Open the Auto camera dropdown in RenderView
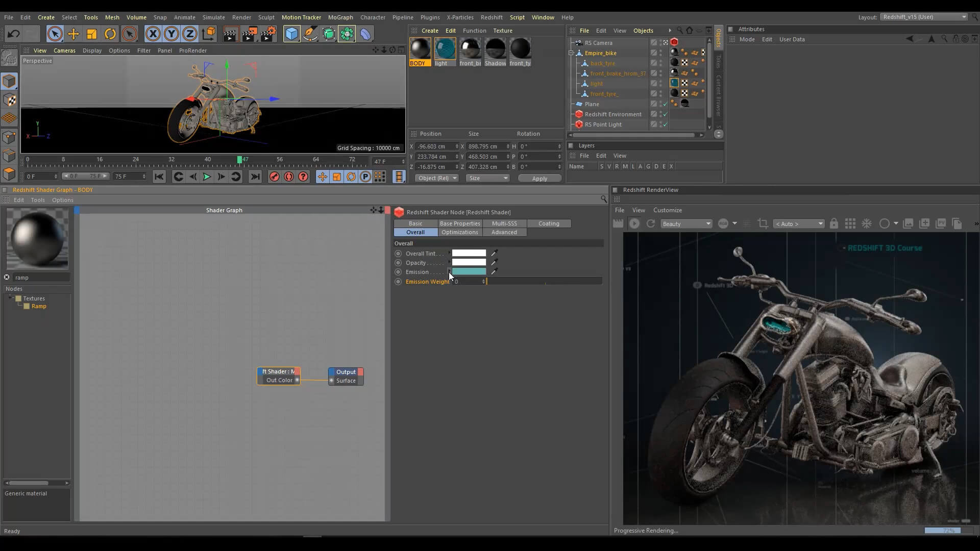Viewport: 980px width, 551px height. coord(799,224)
